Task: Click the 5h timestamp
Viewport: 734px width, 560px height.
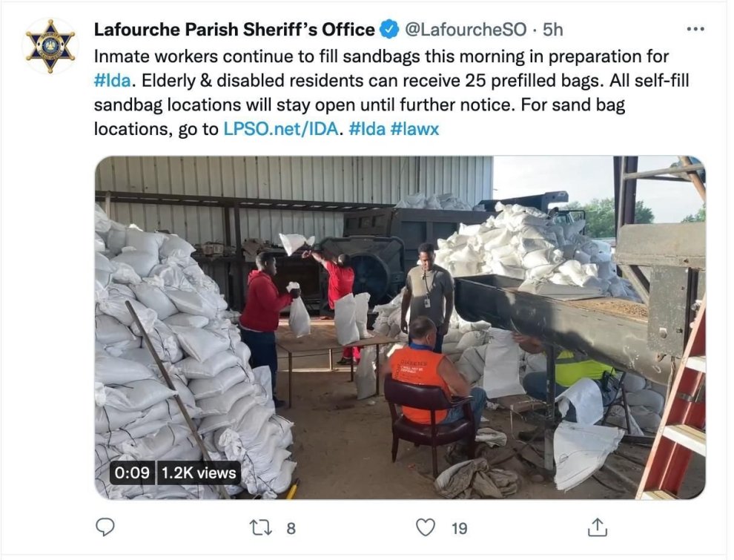Action: point(552,30)
